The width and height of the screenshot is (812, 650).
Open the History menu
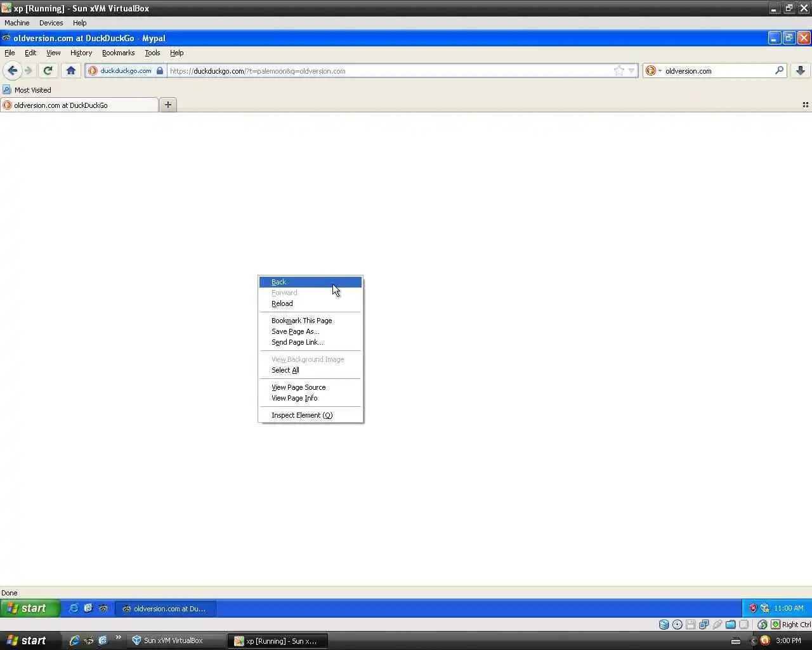click(81, 53)
